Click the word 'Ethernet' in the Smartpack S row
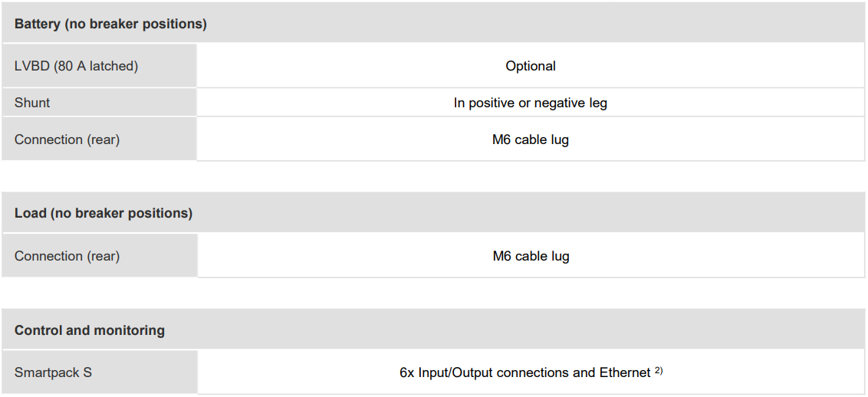Image resolution: width=868 pixels, height=397 pixels. (625, 372)
